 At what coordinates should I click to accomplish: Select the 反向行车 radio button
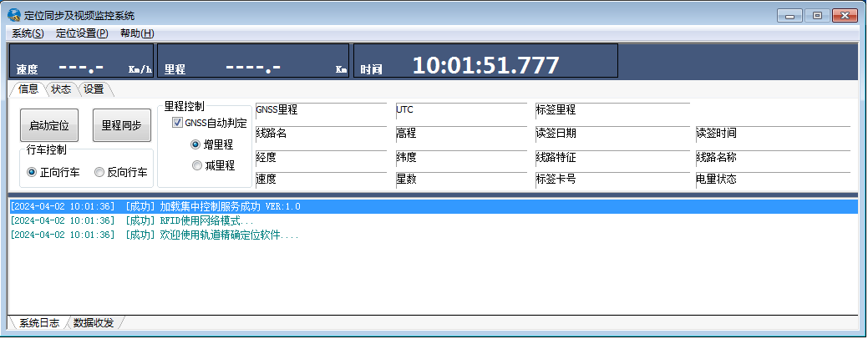coord(99,173)
